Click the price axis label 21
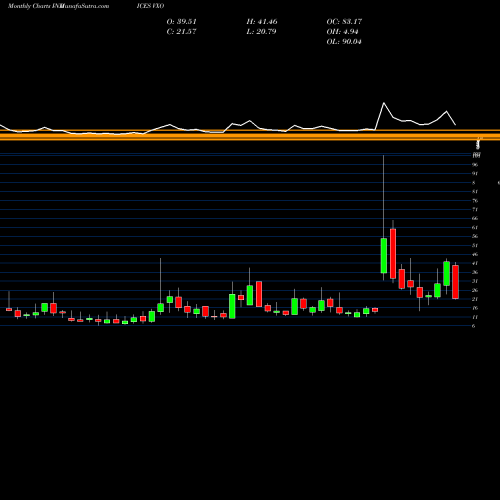The image size is (500, 500). point(475,299)
